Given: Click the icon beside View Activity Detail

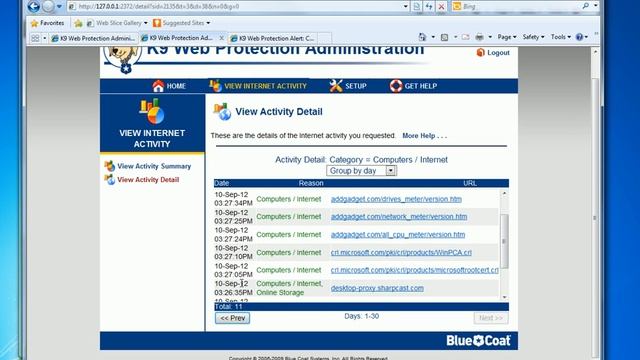Looking at the screenshot, I should (x=109, y=179).
